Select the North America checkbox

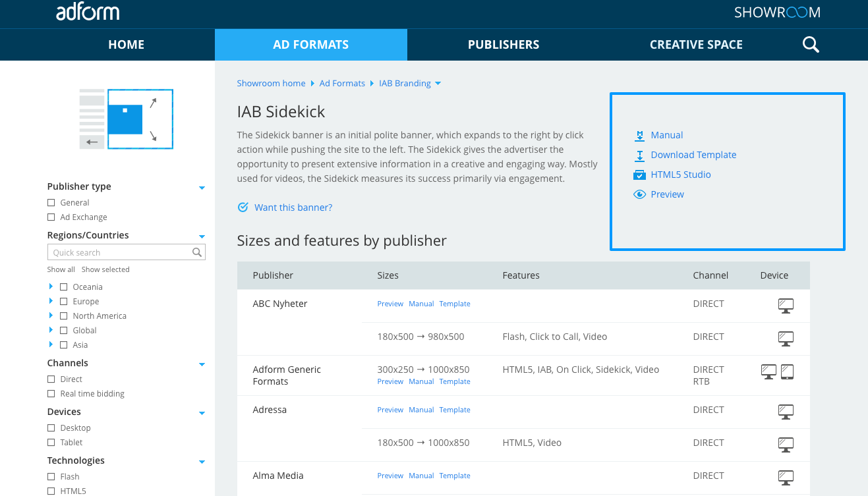click(x=64, y=316)
